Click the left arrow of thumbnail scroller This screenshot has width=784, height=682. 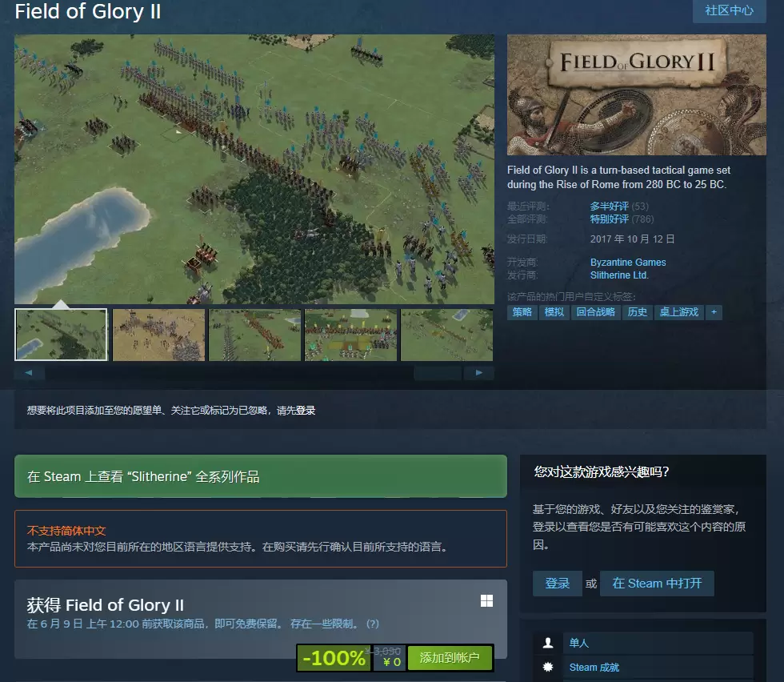(29, 373)
